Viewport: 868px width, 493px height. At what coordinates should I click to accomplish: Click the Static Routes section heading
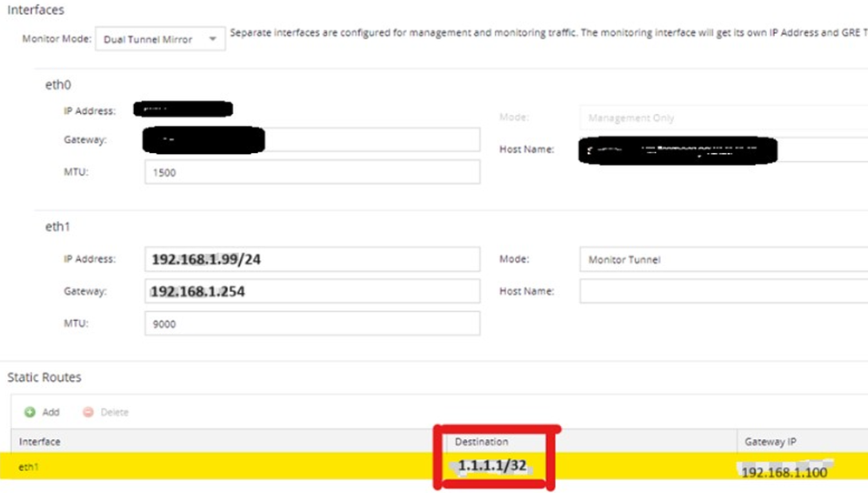[x=44, y=377]
